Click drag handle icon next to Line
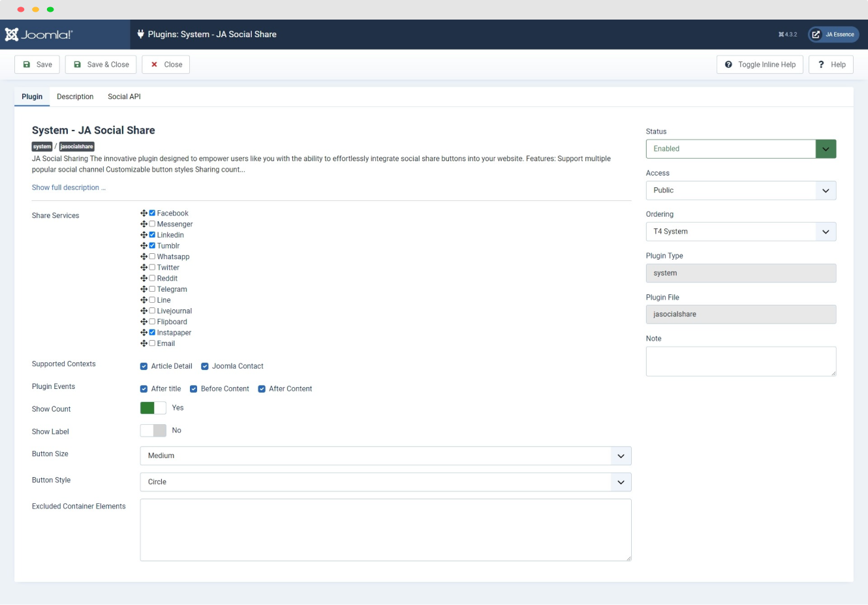The image size is (868, 605). click(144, 300)
